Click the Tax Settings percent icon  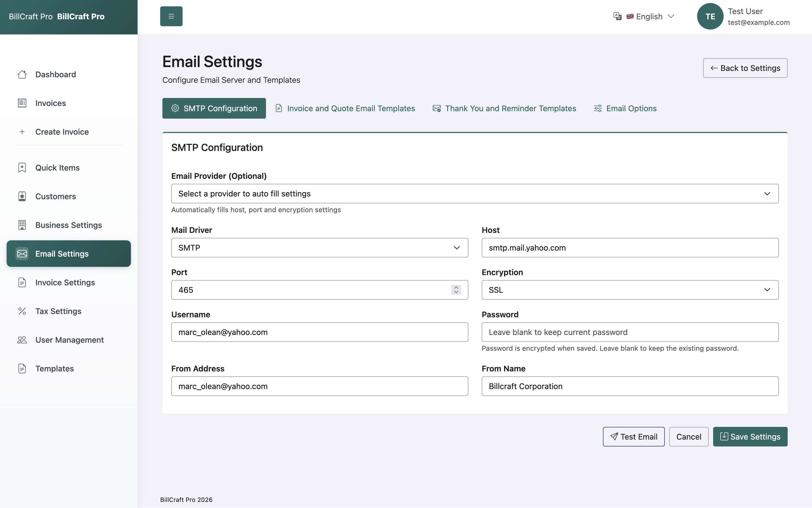pos(22,311)
